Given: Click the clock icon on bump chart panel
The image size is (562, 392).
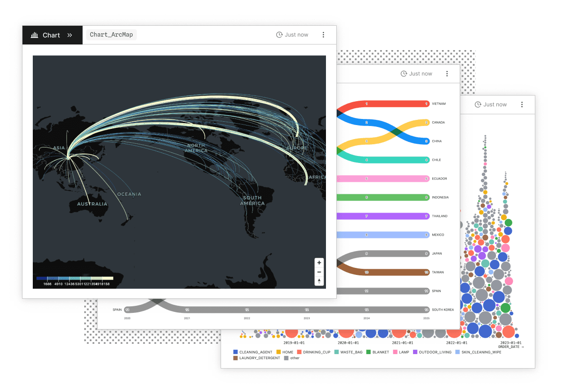Looking at the screenshot, I should [404, 74].
